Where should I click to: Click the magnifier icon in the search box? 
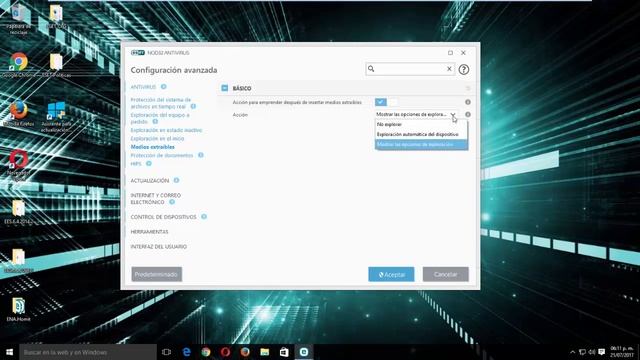(x=371, y=69)
